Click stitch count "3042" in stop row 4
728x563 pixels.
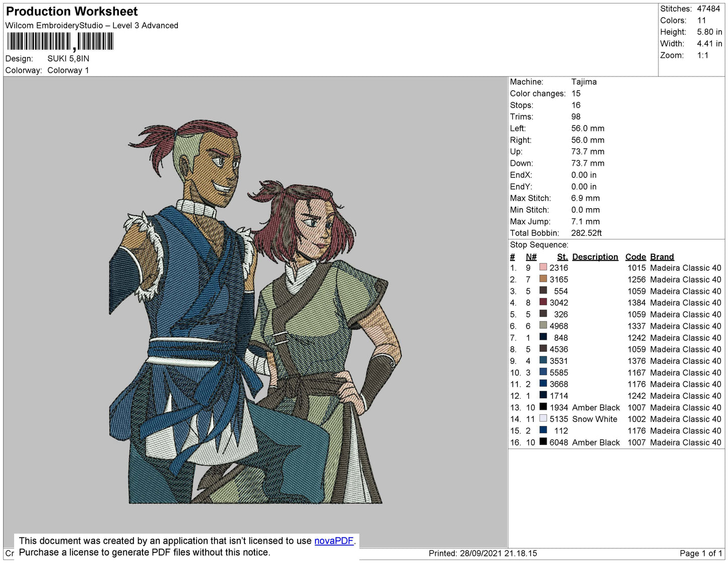coord(559,302)
